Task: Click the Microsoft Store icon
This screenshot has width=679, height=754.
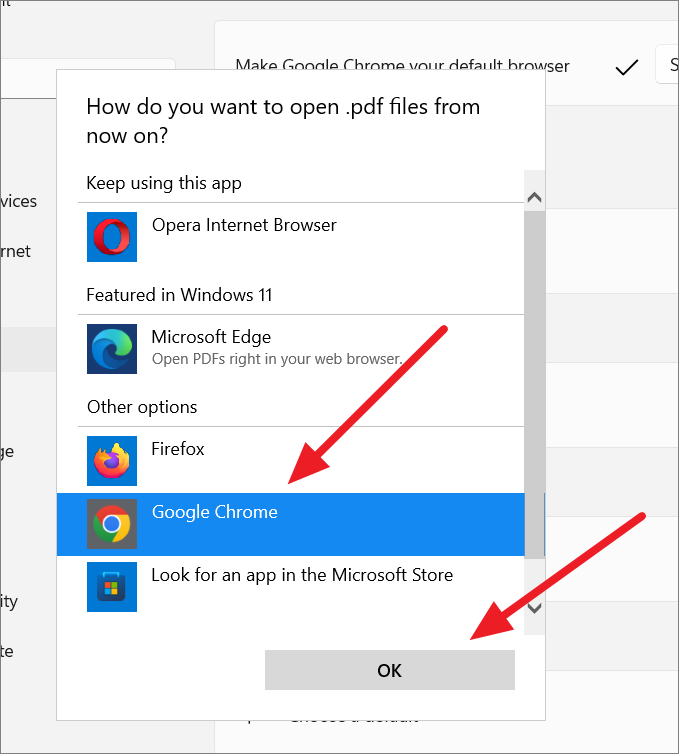Action: (112, 587)
